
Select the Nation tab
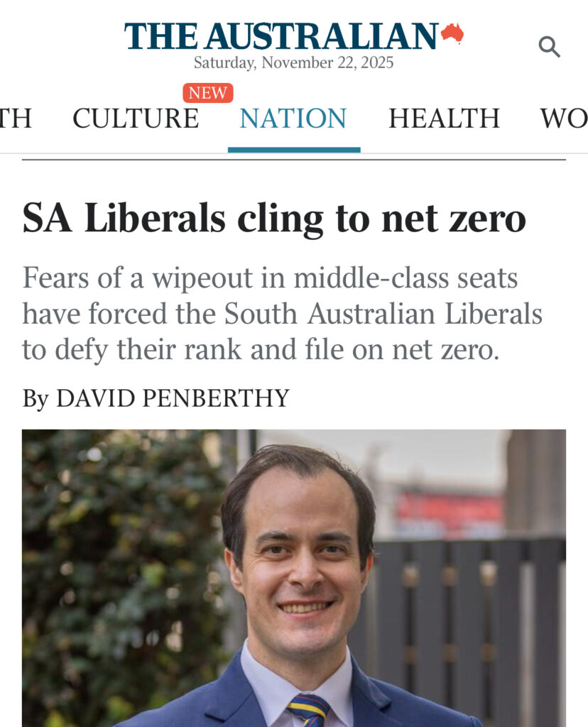[293, 119]
